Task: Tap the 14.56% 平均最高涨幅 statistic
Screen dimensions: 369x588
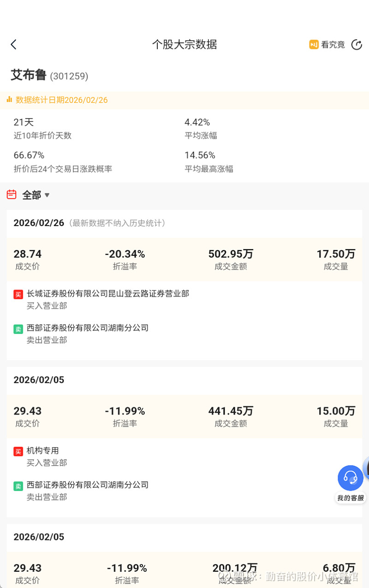Action: [200, 155]
